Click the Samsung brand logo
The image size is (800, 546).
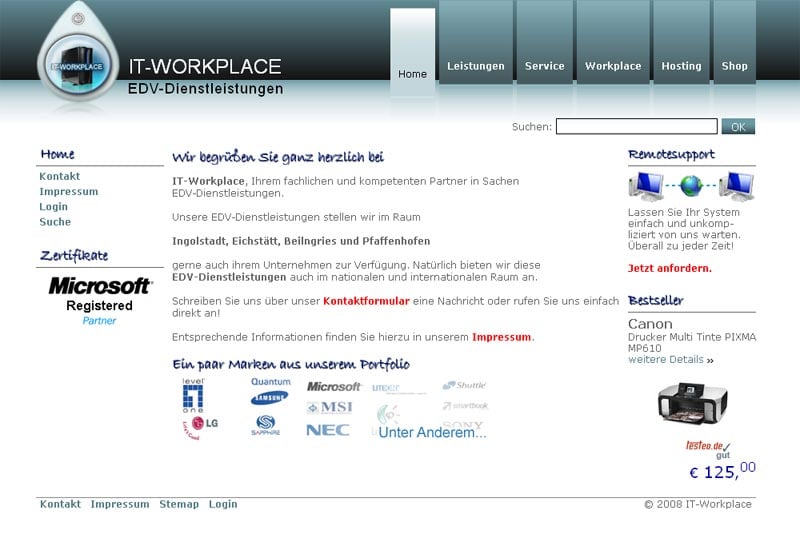point(269,398)
